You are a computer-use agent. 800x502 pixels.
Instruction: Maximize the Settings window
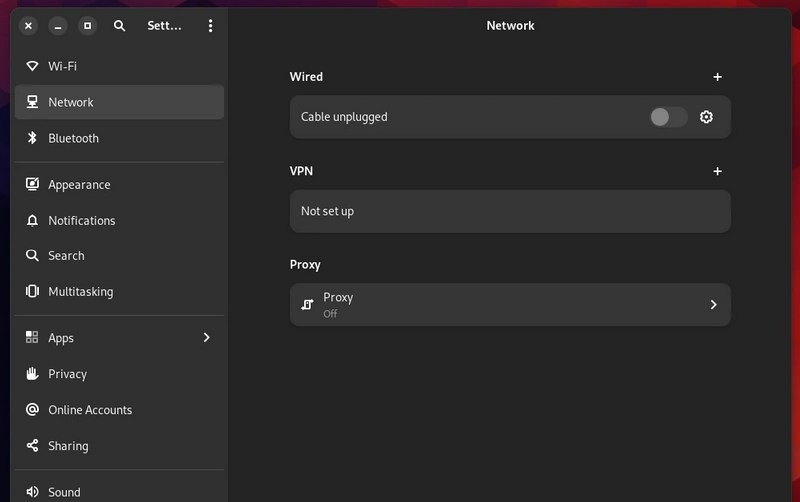click(x=87, y=26)
